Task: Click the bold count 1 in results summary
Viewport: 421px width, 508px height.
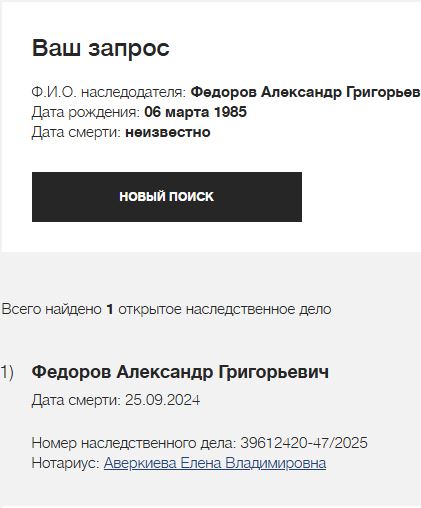Action: [110, 309]
